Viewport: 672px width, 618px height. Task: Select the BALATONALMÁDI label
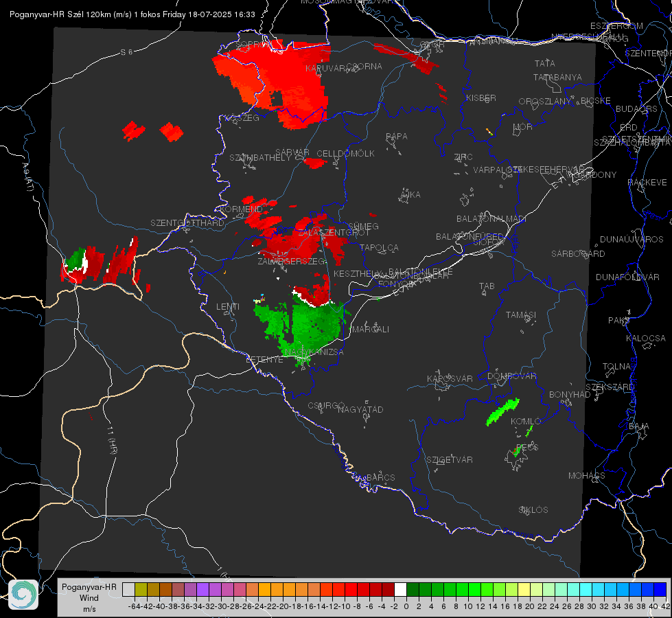pos(491,219)
